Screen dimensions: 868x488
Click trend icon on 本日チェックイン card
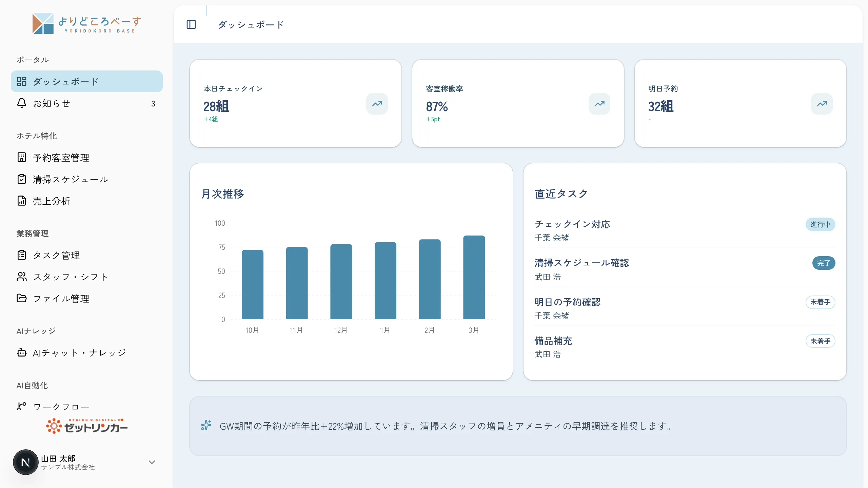(377, 104)
